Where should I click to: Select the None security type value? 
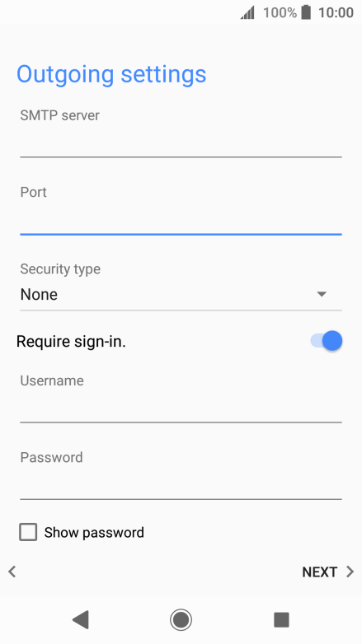39,295
